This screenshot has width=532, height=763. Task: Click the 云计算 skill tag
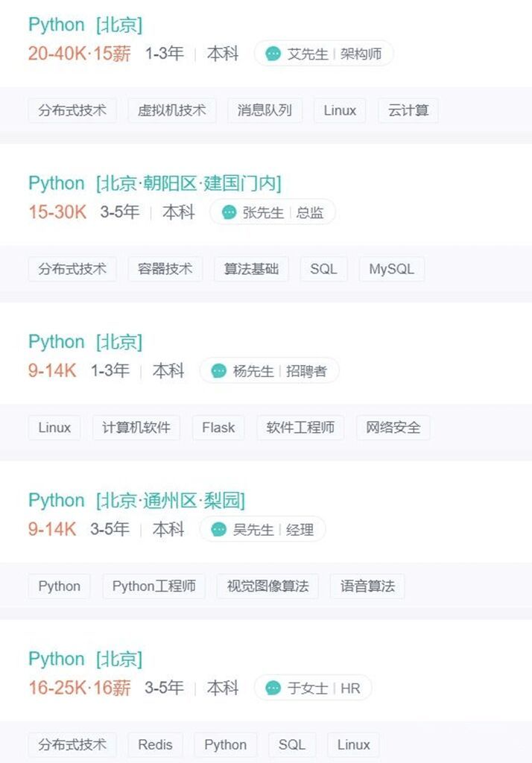(408, 110)
